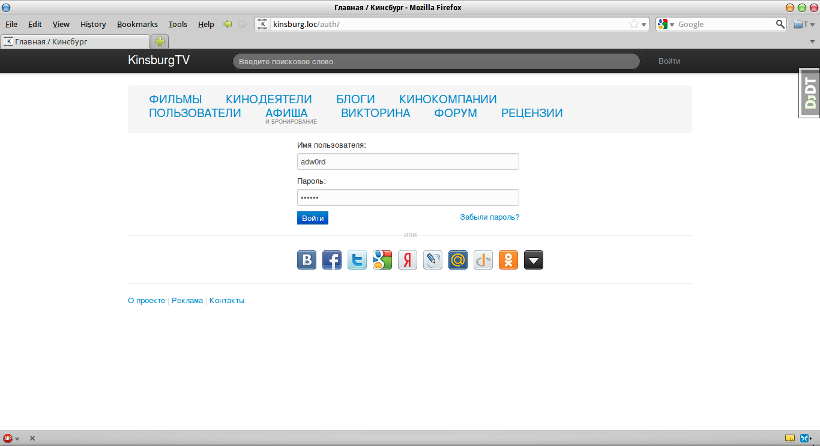820x446 pixels.
Task: Log in with Yandex icon
Action: (x=407, y=261)
